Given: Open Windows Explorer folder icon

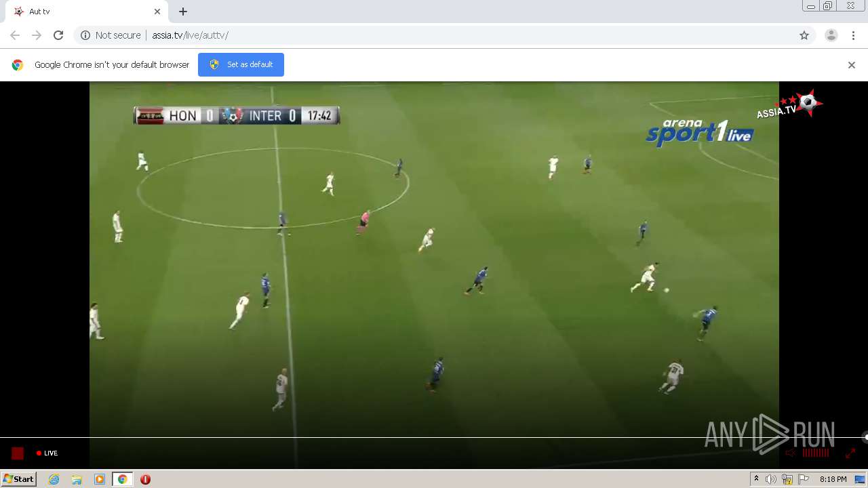Looking at the screenshot, I should [x=77, y=479].
